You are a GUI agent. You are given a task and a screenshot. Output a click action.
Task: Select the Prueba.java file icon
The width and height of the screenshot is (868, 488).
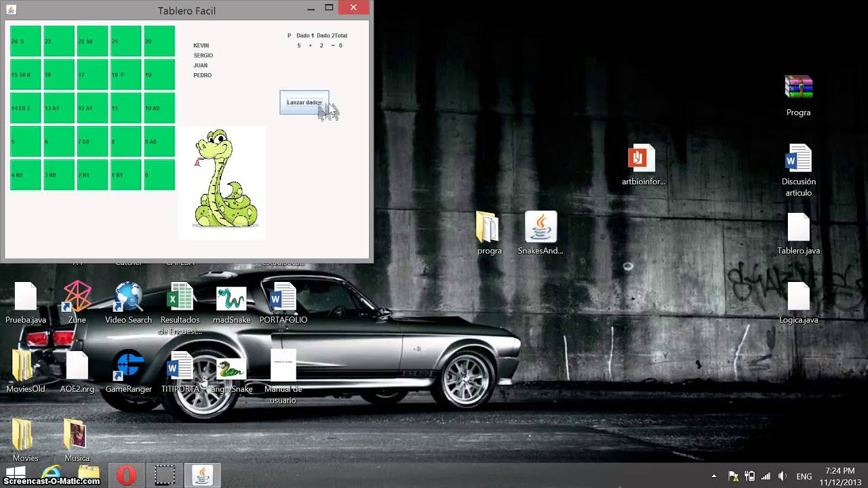pos(26,296)
